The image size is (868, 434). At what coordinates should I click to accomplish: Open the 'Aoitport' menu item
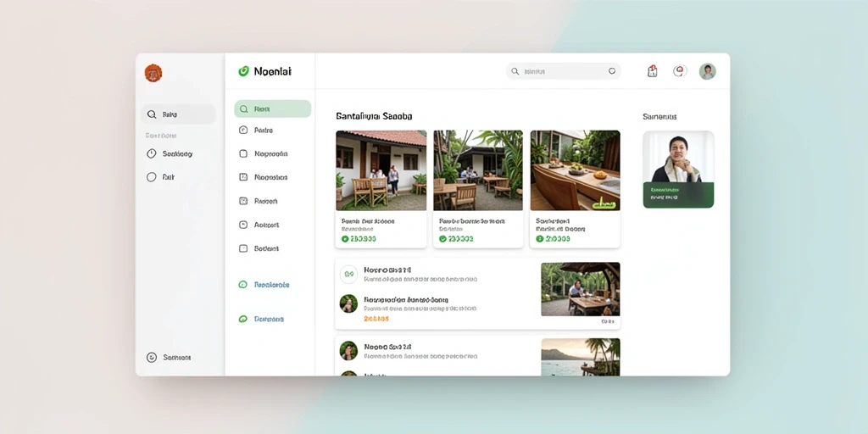point(266,225)
